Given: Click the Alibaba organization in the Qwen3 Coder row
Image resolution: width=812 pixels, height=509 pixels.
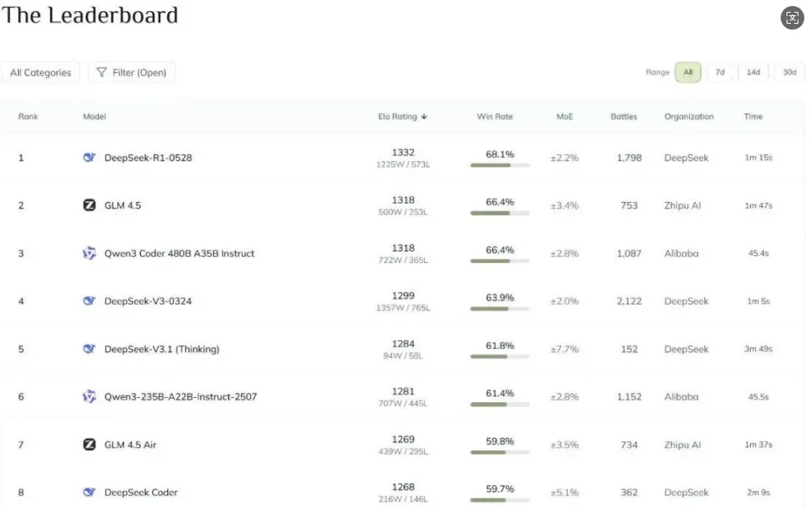Looking at the screenshot, I should (681, 254).
